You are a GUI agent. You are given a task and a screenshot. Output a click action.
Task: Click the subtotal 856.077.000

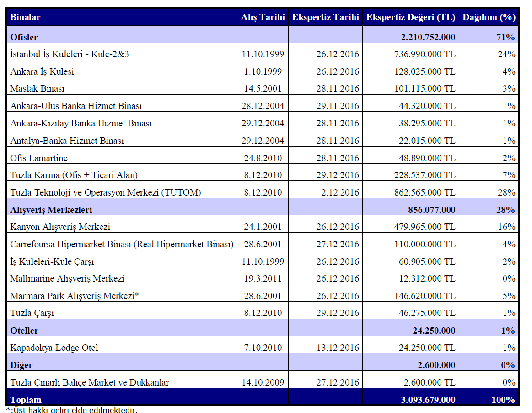431,210
